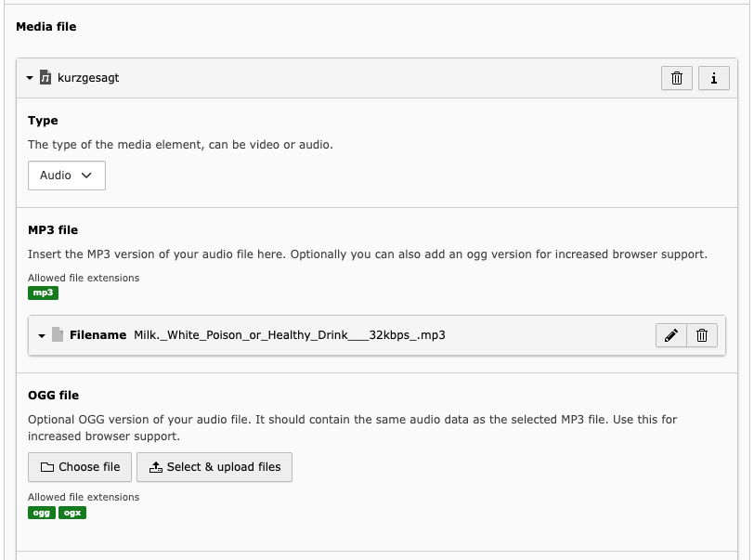
Task: Click the Milk mp3 filename text
Action: click(x=290, y=335)
